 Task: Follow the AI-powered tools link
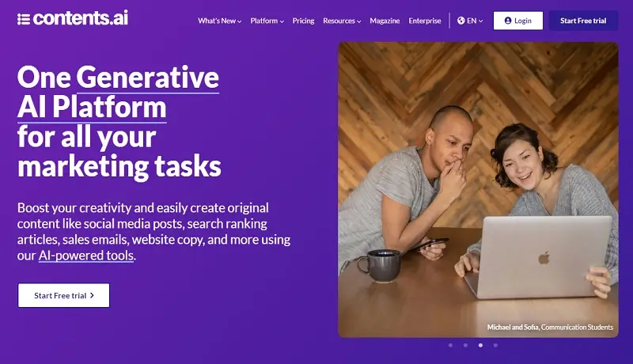click(86, 256)
